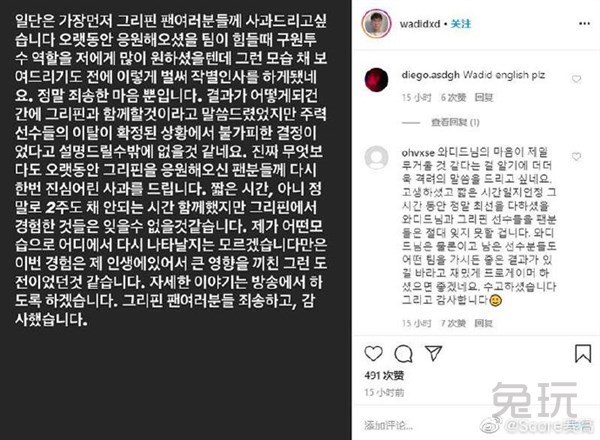Screen dimensions: 600x440
Task: View the 7 likes on ohvxse's comment
Action: tap(453, 324)
